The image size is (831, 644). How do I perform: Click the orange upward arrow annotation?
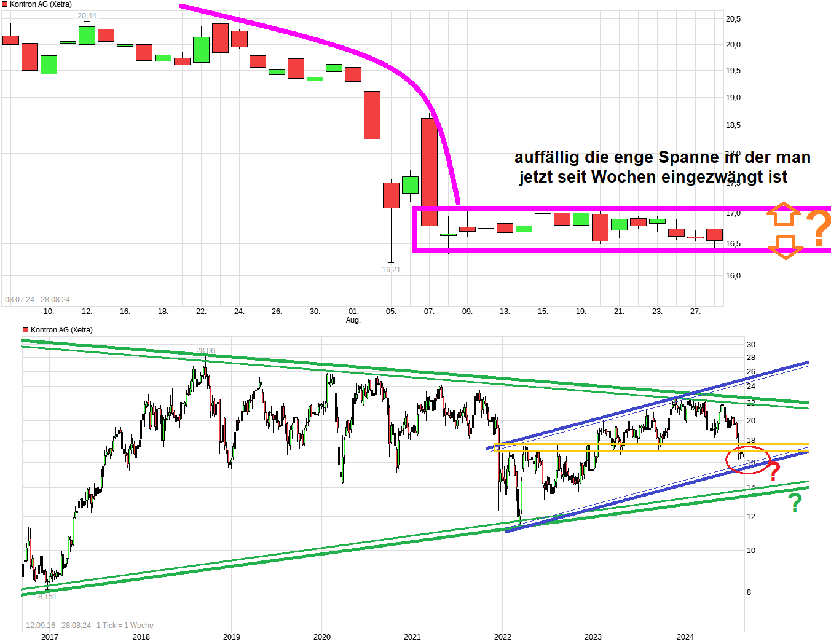pos(783,215)
